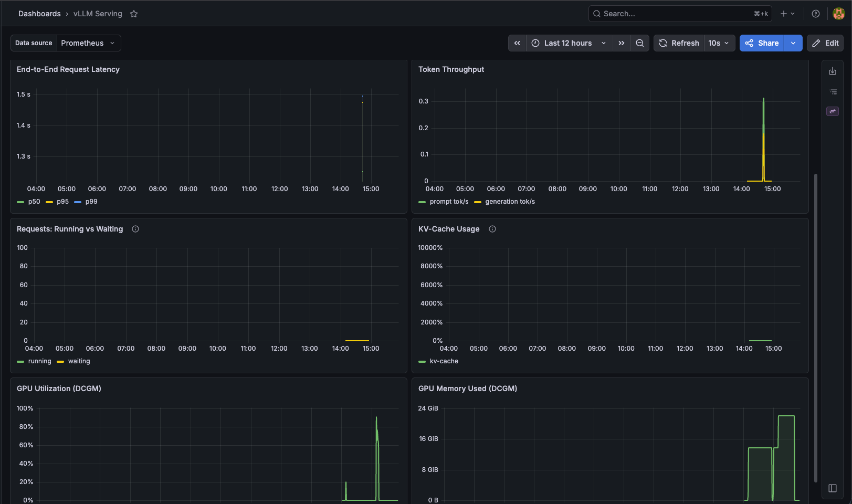Click the Refresh button
The height and width of the screenshot is (504, 852).
click(x=679, y=43)
